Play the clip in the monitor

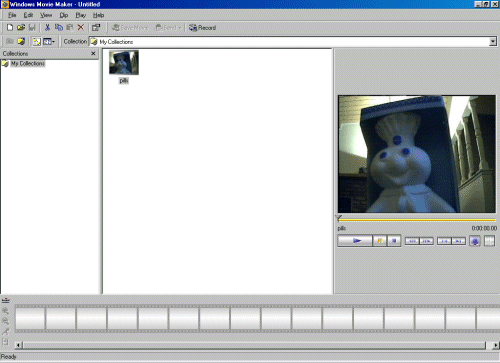point(355,241)
